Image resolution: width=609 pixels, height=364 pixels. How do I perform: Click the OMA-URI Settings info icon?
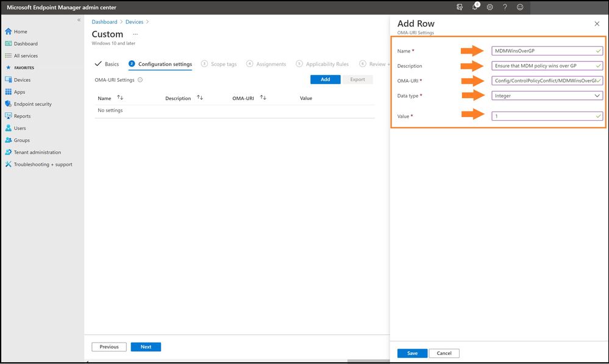click(140, 80)
